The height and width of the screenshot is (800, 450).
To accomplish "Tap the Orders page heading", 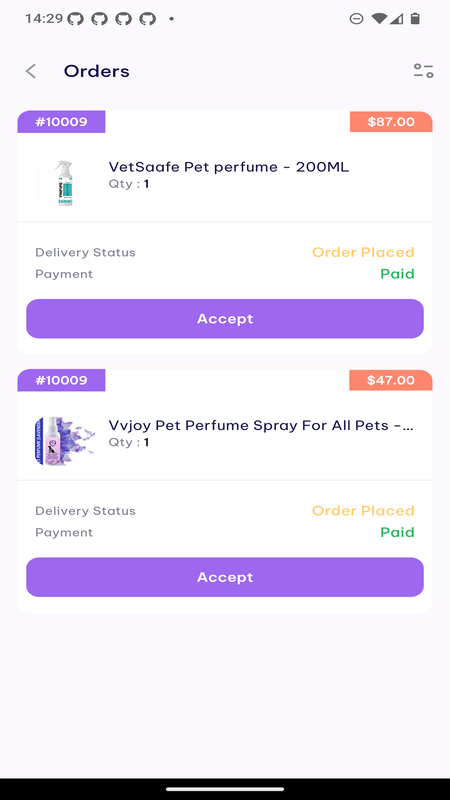I will [x=96, y=71].
